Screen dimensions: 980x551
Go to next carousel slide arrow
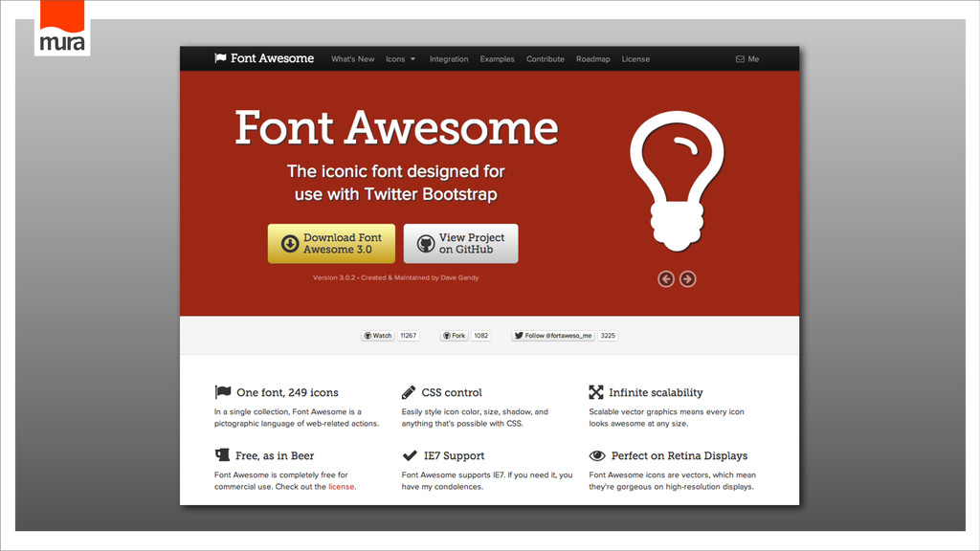point(687,279)
